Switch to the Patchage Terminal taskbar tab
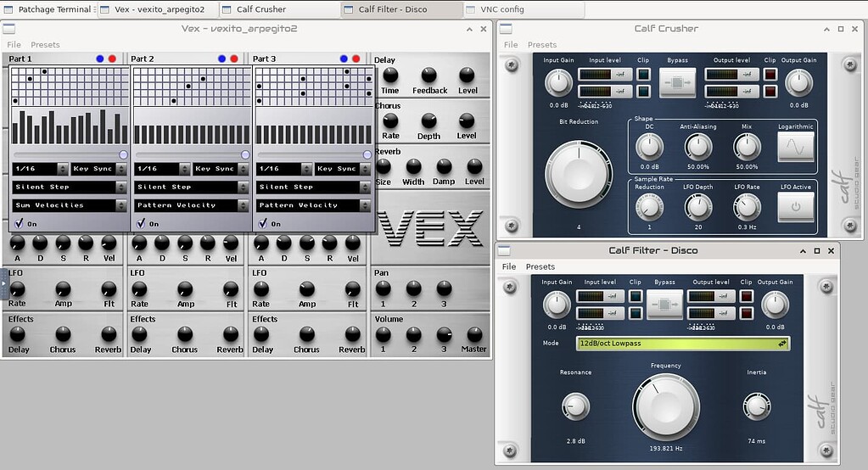This screenshot has width=868, height=470. 48,9
